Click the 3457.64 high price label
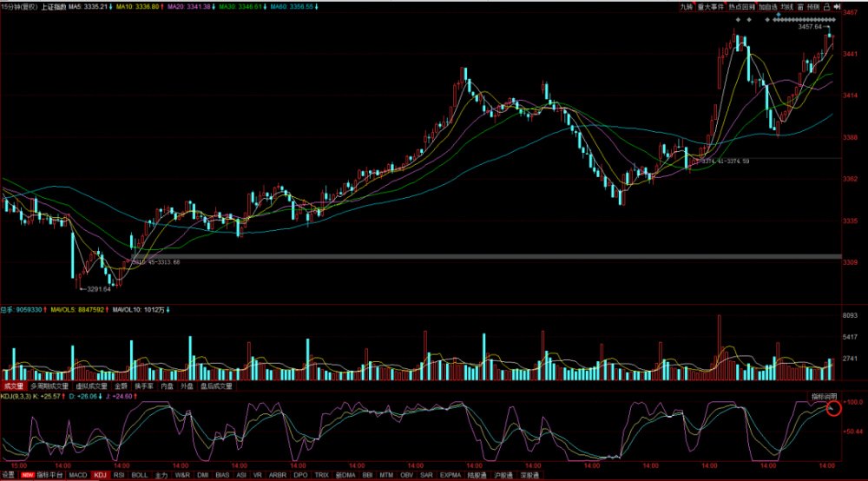This screenshot has height=481, width=868. 810,27
